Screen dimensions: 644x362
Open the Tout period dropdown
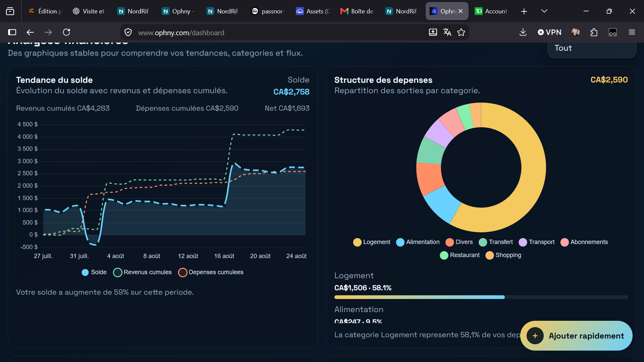(592, 48)
